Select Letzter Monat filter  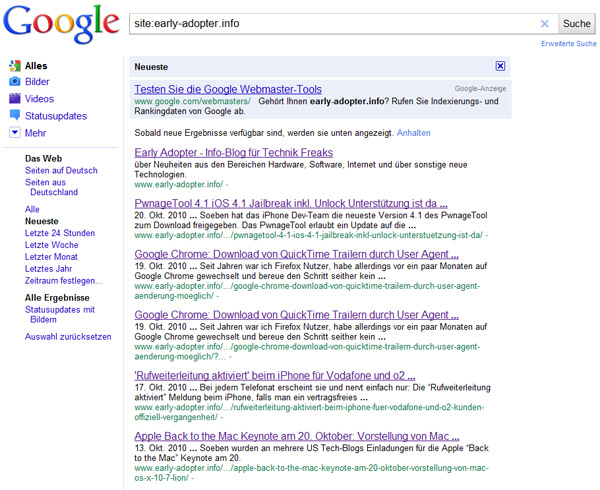pyautogui.click(x=51, y=257)
